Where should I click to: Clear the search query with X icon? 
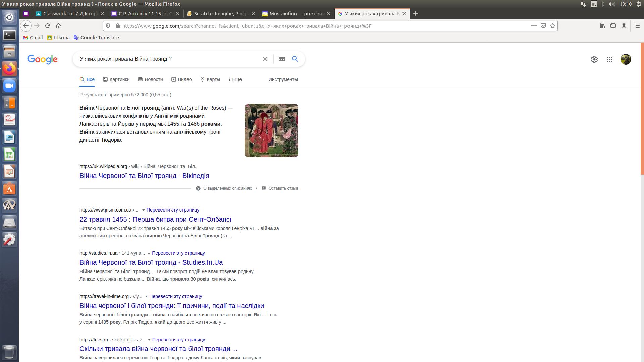click(x=265, y=59)
